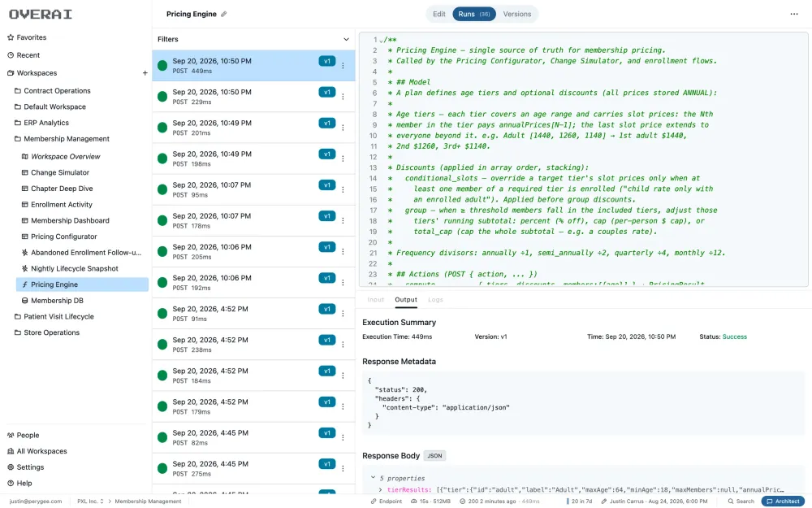Click the green status dot of 178ms run
The image size is (812, 508).
pos(162,220)
